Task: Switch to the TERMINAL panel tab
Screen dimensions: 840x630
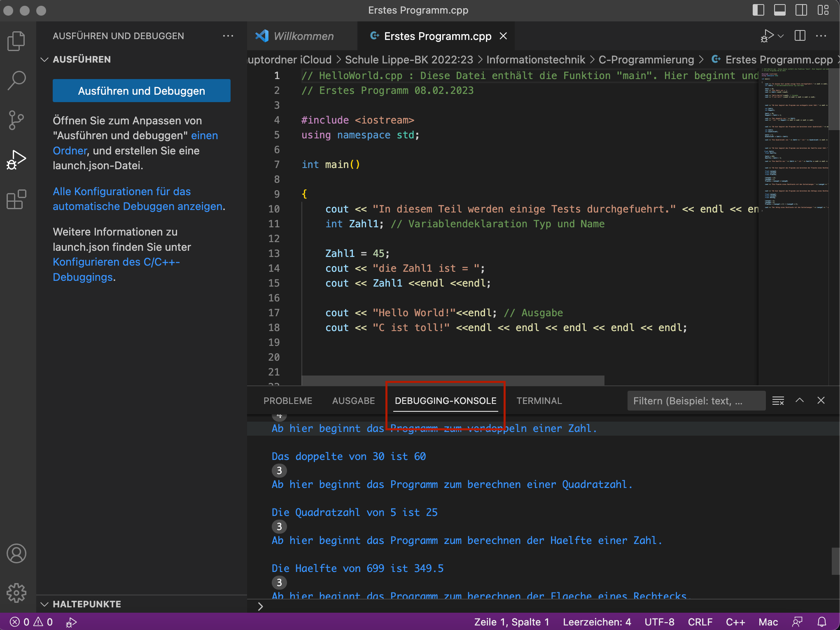Action: coord(539,400)
